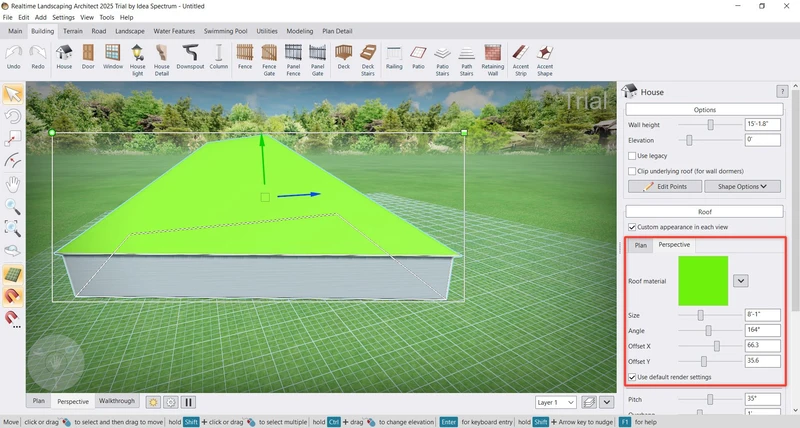Expand the roof material dropdown arrow
The width and height of the screenshot is (800, 428).
741,281
